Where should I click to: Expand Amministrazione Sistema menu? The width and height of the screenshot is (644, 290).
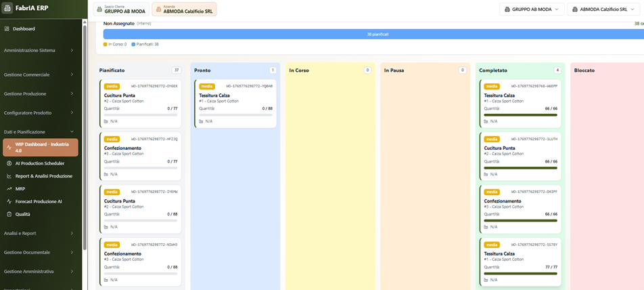pos(39,50)
